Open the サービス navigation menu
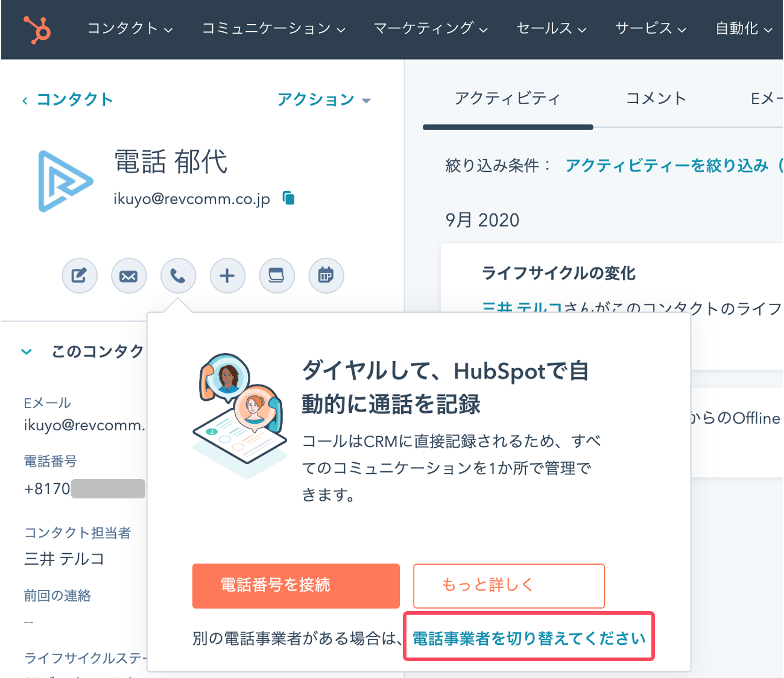The height and width of the screenshot is (678, 784). pos(651,28)
